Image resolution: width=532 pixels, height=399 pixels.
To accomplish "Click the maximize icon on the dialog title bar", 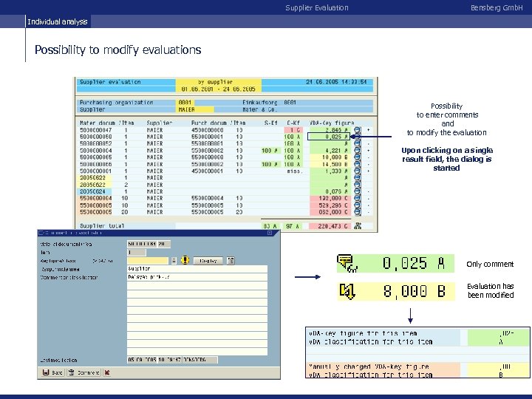I will pos(270,233).
